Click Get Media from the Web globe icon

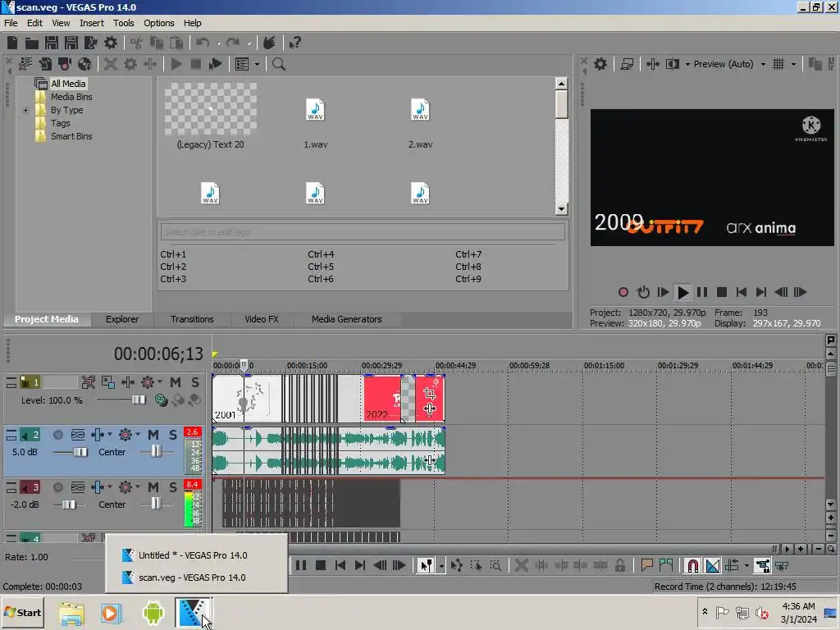(x=84, y=64)
